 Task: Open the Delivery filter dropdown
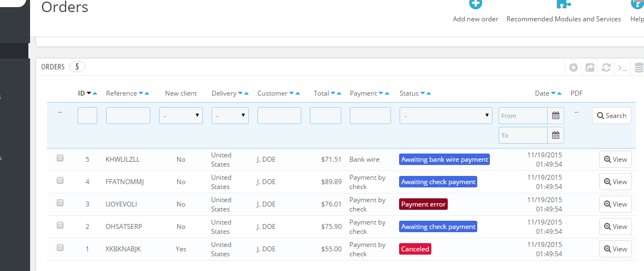click(230, 116)
